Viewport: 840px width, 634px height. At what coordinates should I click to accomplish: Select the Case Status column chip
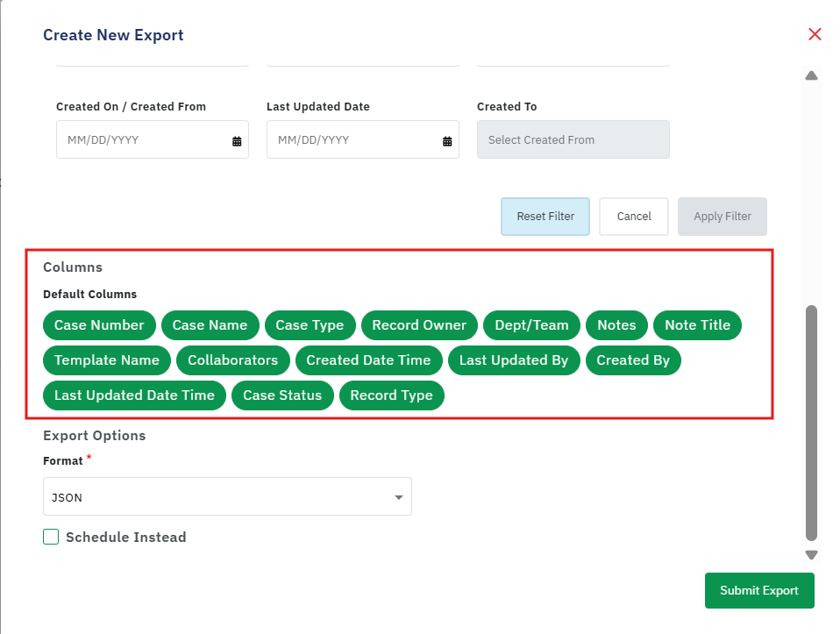click(x=282, y=395)
